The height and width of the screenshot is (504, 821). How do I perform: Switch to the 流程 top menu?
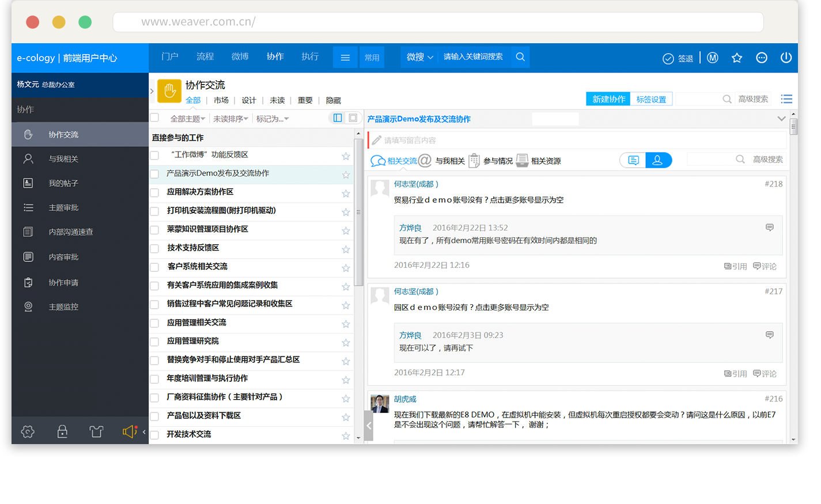[x=205, y=56]
